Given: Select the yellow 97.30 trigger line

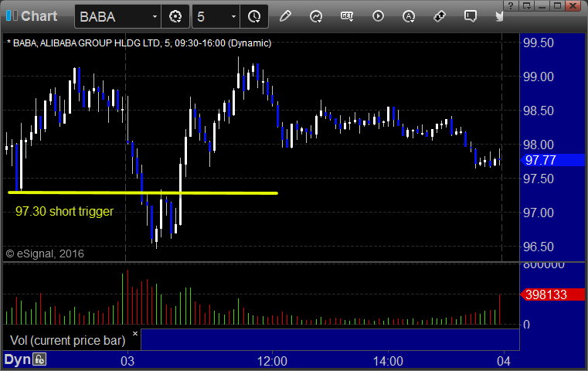Looking at the screenshot, I should (142, 192).
